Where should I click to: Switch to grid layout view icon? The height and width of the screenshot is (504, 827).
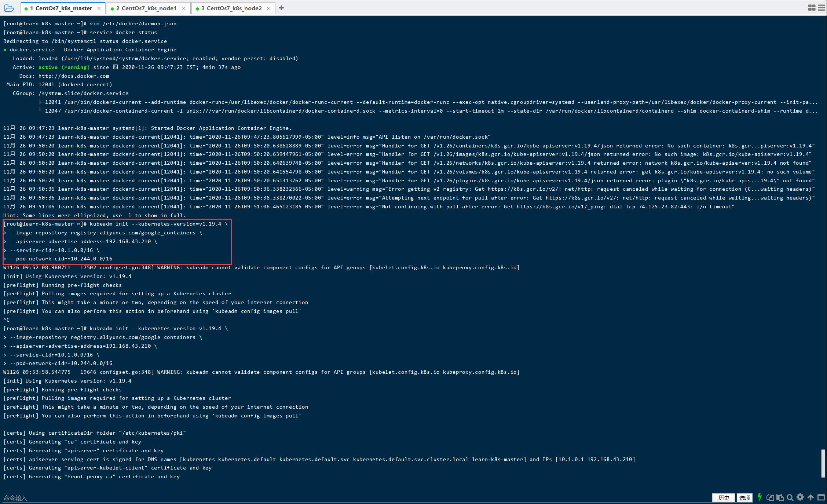pos(812,8)
